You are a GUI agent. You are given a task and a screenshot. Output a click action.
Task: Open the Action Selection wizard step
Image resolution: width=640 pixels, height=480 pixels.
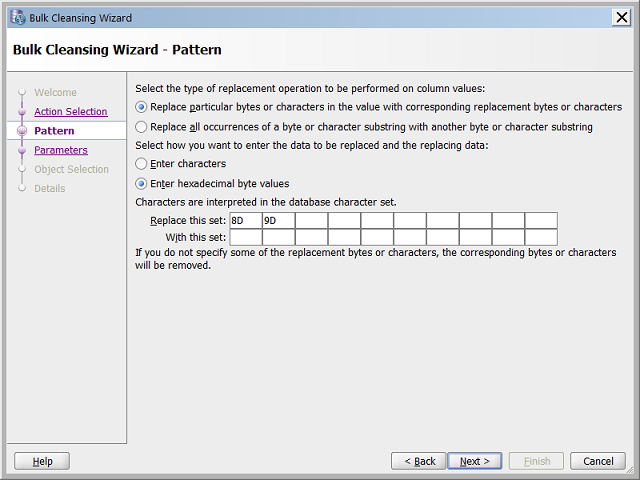coord(70,112)
